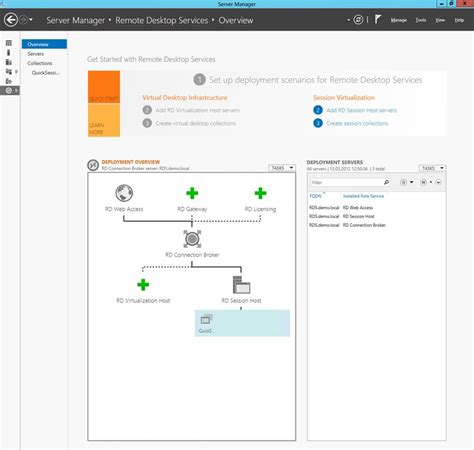
Task: Select the RD Connection Broker server row
Action: tap(377, 225)
